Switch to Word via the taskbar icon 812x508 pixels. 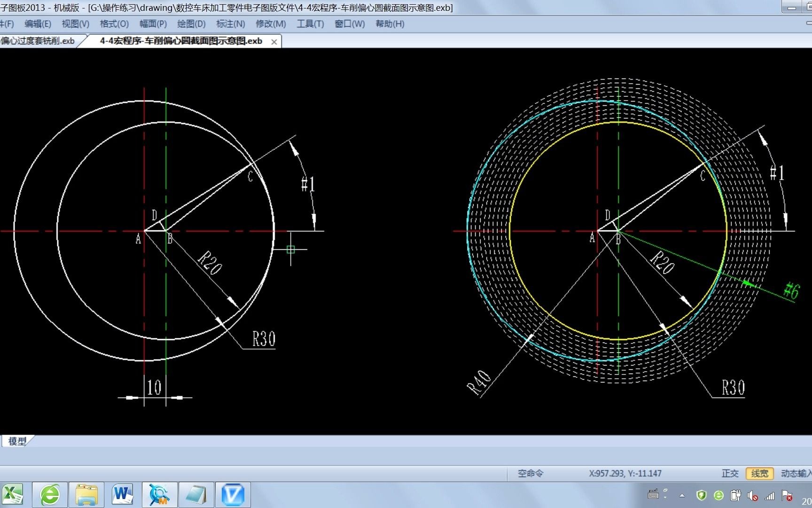(123, 494)
